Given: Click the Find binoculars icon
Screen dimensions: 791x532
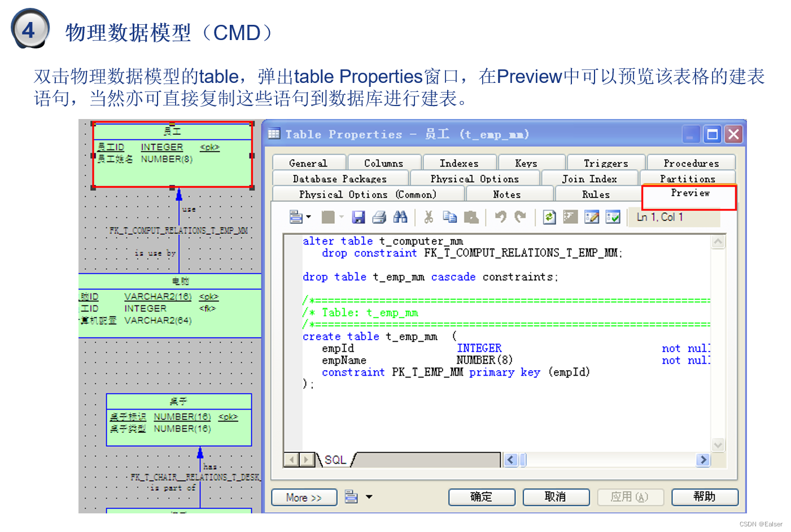Looking at the screenshot, I should 400,217.
